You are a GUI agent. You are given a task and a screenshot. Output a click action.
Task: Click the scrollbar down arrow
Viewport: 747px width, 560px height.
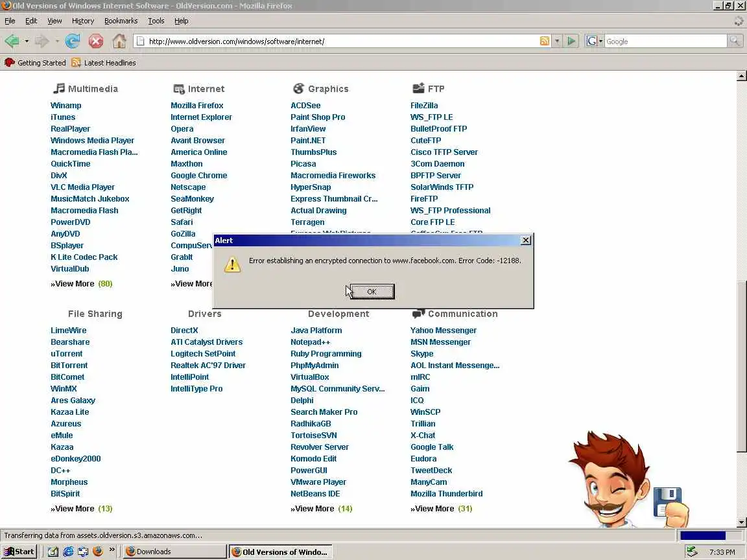(x=741, y=522)
